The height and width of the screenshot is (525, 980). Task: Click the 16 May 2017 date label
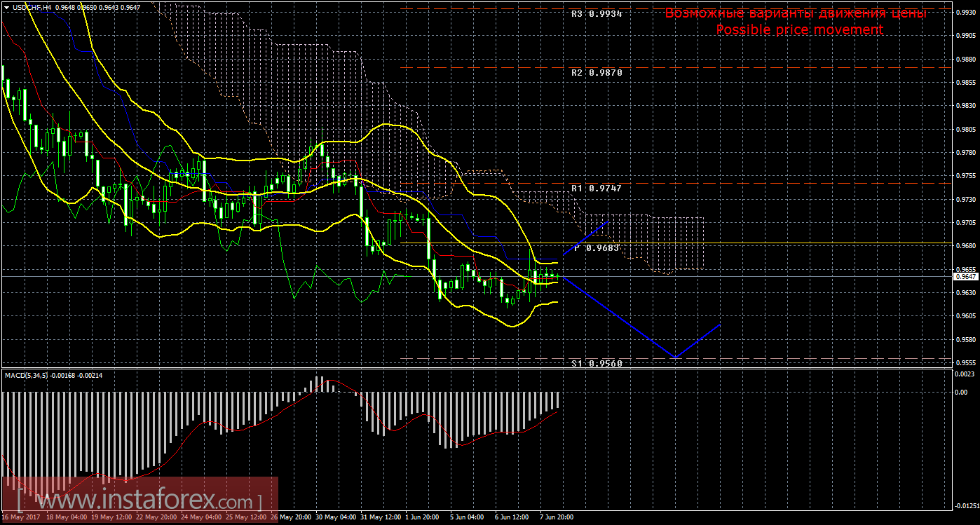point(21,518)
